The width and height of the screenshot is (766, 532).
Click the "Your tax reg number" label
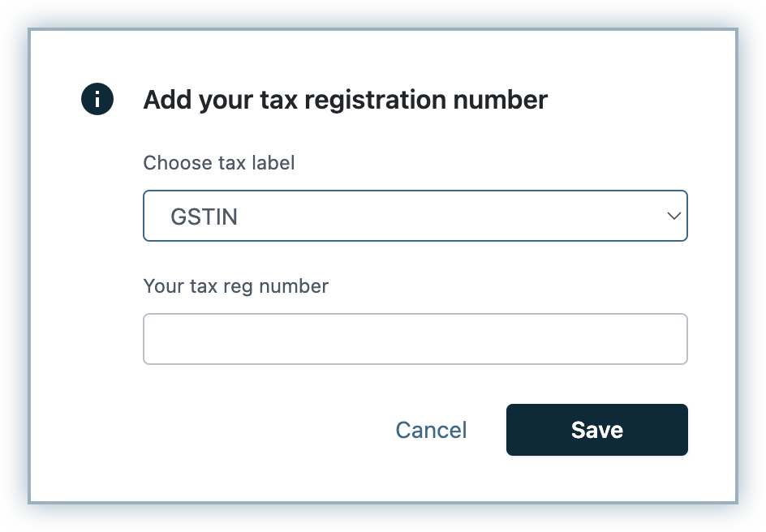pyautogui.click(x=235, y=286)
